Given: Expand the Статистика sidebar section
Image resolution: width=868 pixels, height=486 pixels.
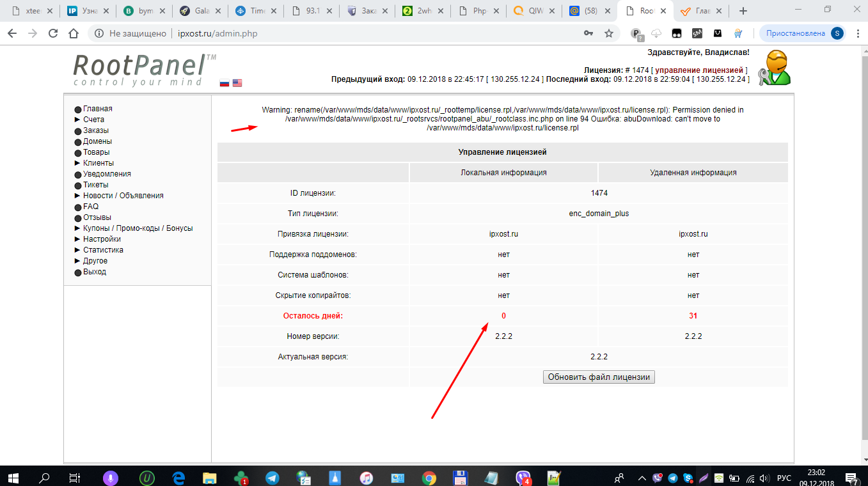Looking at the screenshot, I should click(x=103, y=250).
